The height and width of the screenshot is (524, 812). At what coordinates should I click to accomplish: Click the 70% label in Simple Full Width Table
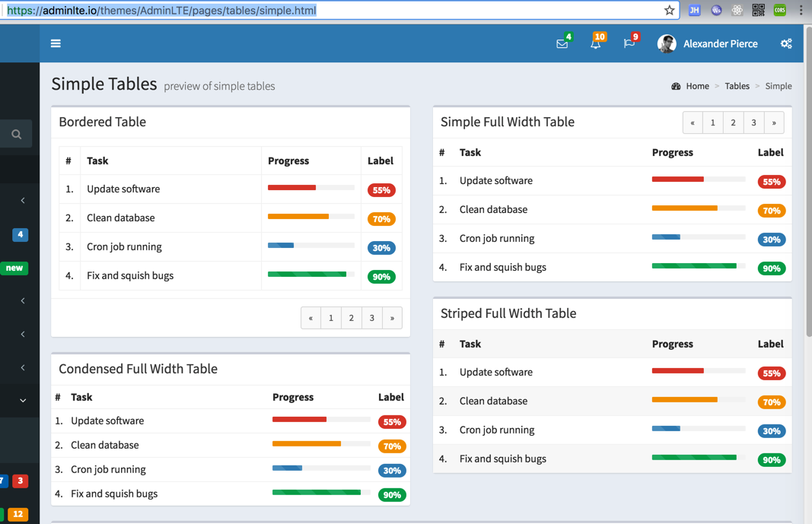coord(771,211)
